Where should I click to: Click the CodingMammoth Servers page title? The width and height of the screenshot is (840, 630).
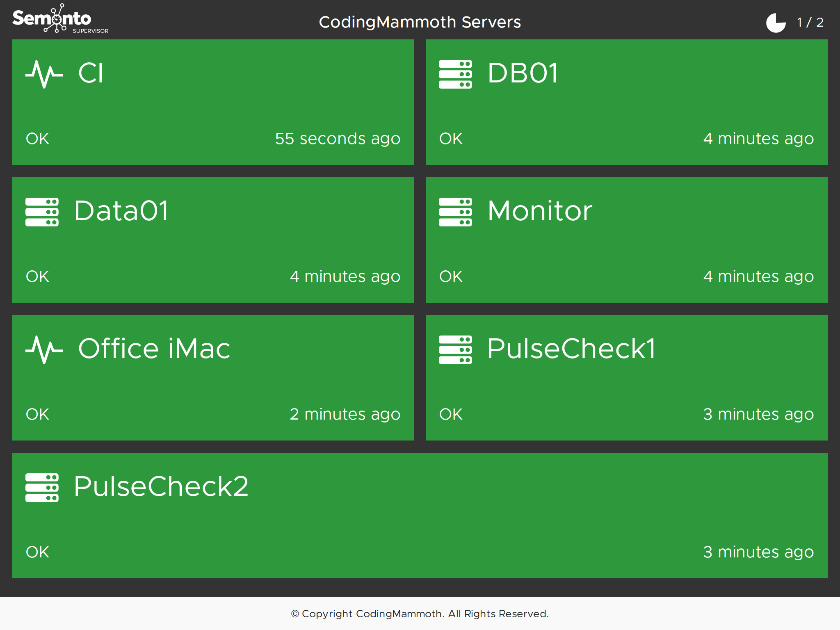pos(420,22)
